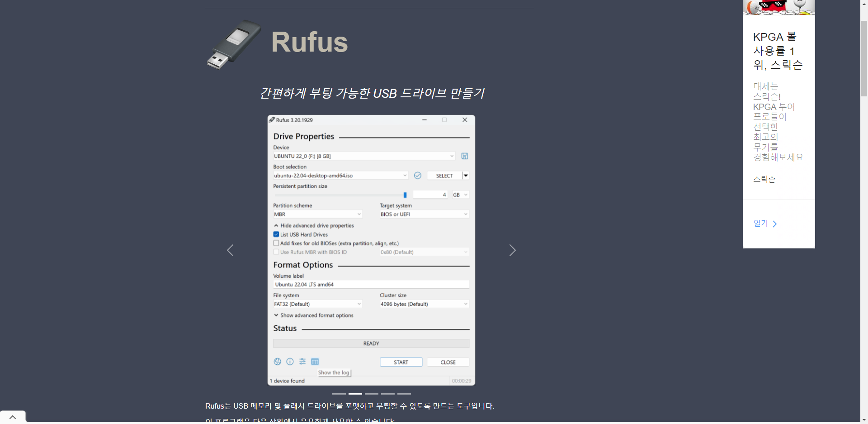Click the Volume label input field
Screen dimensions: 868x424
click(371, 285)
